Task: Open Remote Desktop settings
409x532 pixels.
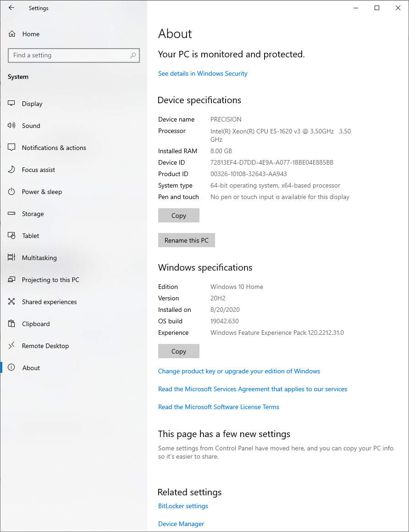Action: pos(11,346)
